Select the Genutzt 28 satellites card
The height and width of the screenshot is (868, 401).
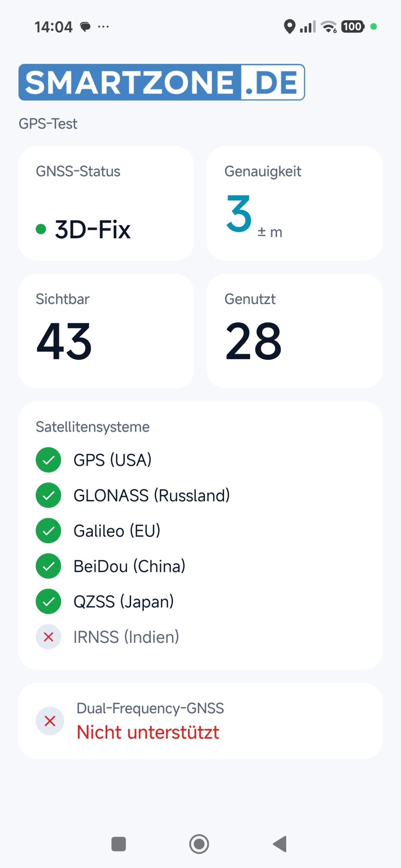click(x=294, y=331)
